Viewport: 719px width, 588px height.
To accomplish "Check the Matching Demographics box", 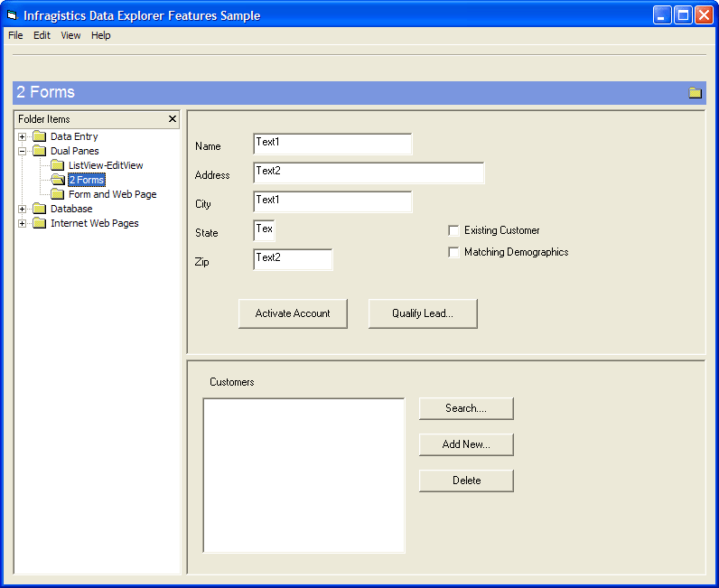I will coord(454,252).
